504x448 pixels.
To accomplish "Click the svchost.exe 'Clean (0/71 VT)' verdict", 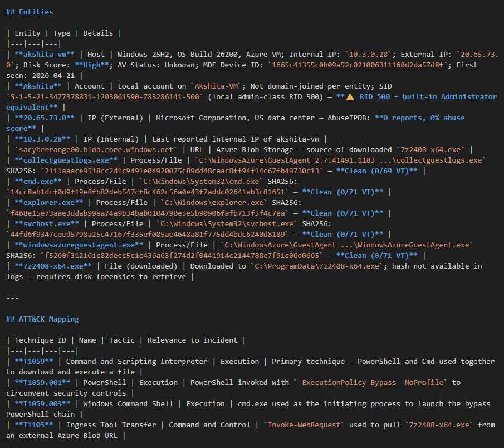I will click(x=342, y=235).
